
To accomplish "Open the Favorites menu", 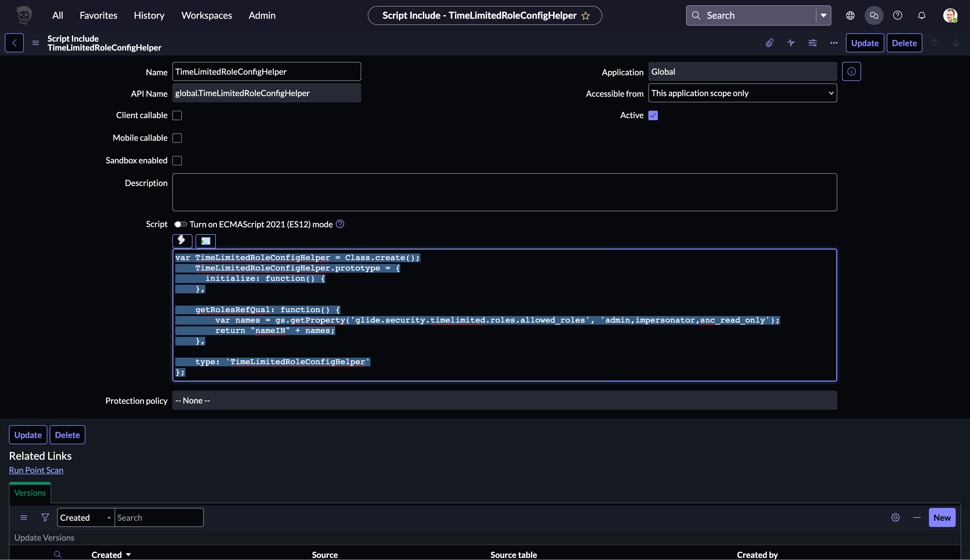I will (x=98, y=15).
